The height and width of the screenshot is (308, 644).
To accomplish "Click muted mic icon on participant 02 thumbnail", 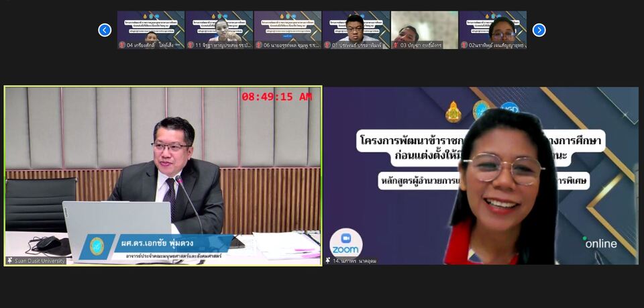I will tap(464, 45).
